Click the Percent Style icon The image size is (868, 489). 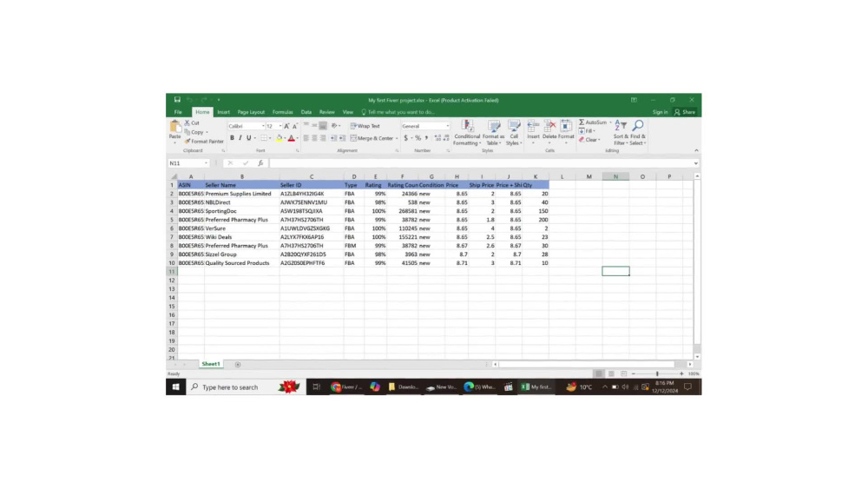click(x=418, y=138)
